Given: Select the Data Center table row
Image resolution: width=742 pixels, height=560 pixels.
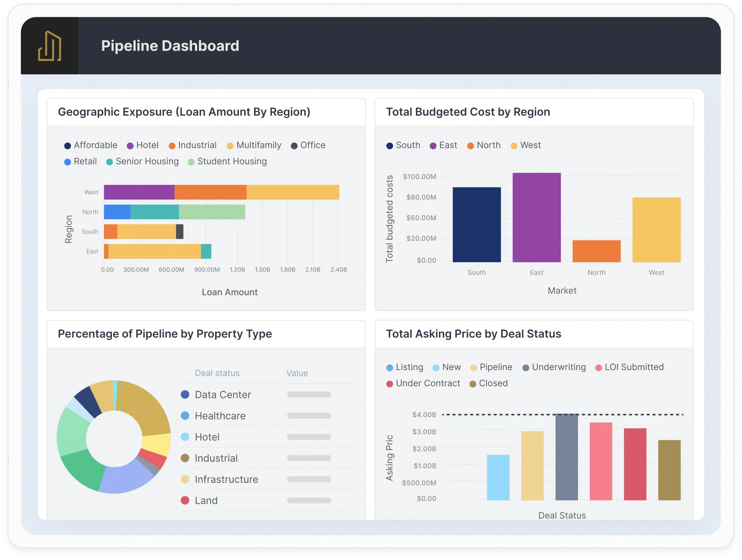Looking at the screenshot, I should click(223, 395).
